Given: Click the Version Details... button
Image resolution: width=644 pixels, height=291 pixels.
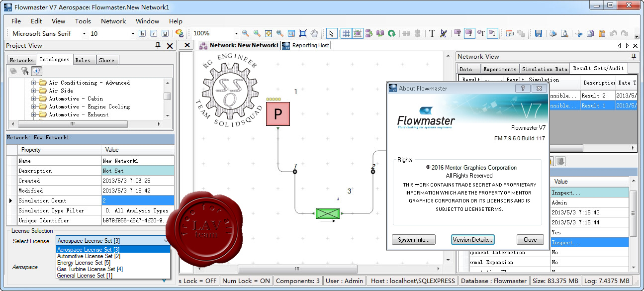Looking at the screenshot, I should pyautogui.click(x=472, y=240).
